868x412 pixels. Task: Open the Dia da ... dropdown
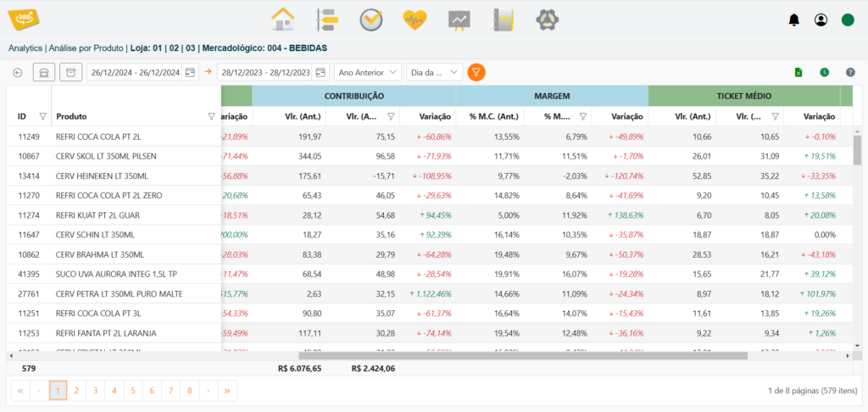pyautogui.click(x=435, y=73)
